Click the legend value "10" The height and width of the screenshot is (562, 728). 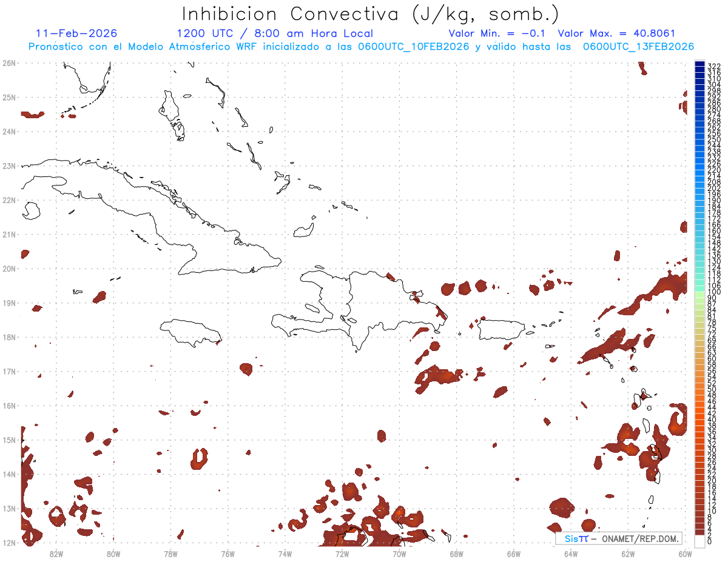point(712,511)
